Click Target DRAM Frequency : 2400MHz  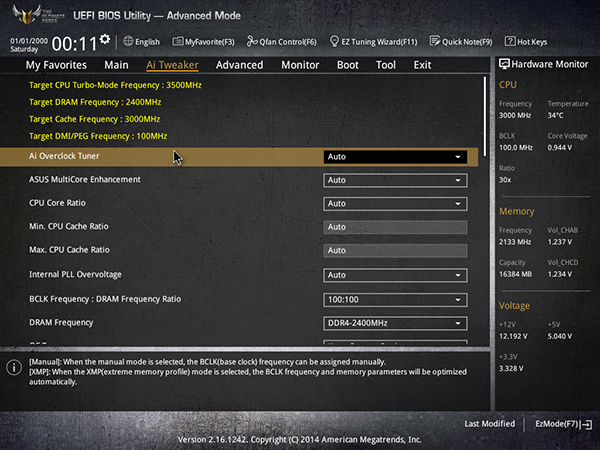tap(95, 102)
